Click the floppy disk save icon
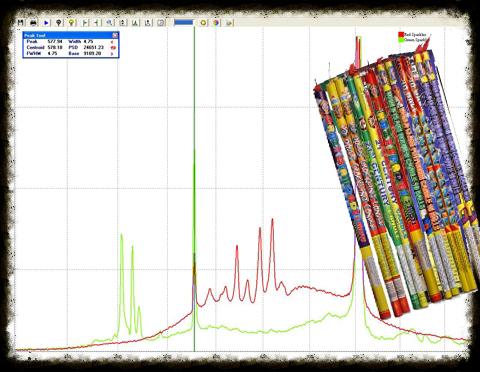This screenshot has height=372, width=480. coord(21,22)
